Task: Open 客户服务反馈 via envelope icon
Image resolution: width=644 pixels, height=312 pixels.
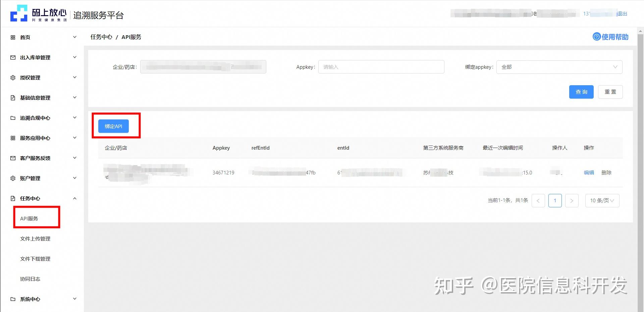Action: point(13,158)
